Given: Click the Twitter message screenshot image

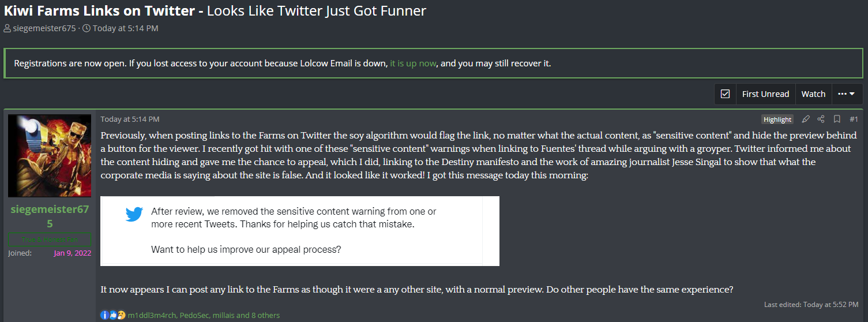Looking at the screenshot, I should pyautogui.click(x=300, y=231).
